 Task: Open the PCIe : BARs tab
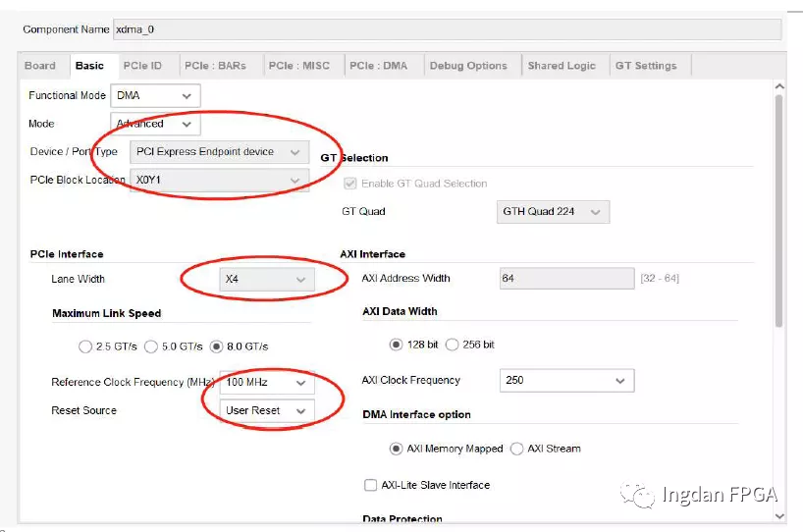pyautogui.click(x=215, y=66)
